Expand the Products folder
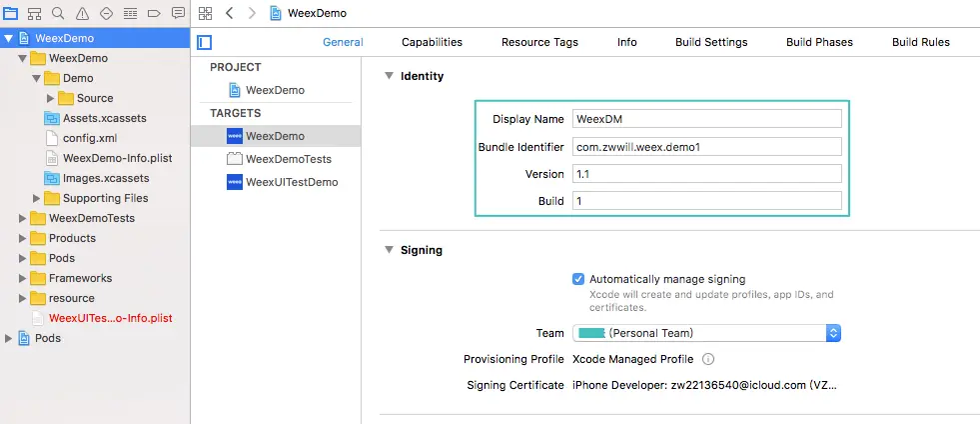This screenshot has height=424, width=980. [23, 238]
